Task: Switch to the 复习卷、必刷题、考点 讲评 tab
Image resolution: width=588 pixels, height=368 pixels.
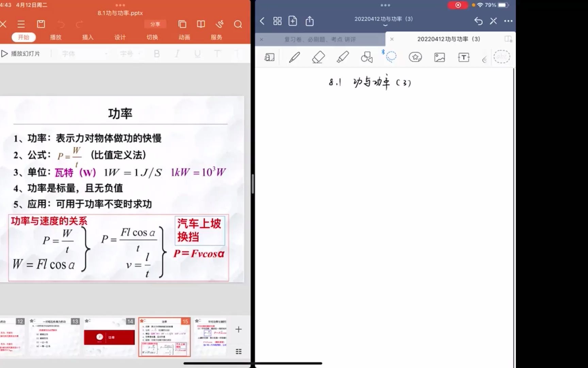Action: [x=320, y=39]
